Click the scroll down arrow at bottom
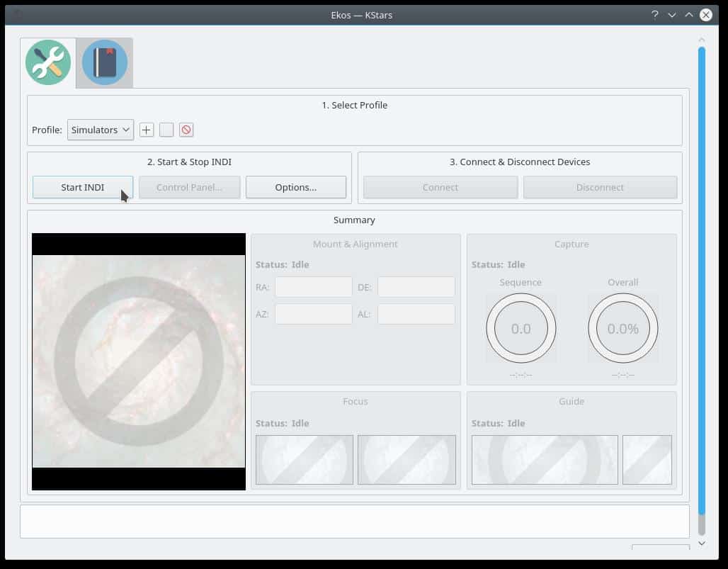This screenshot has height=569, width=728. [702, 543]
